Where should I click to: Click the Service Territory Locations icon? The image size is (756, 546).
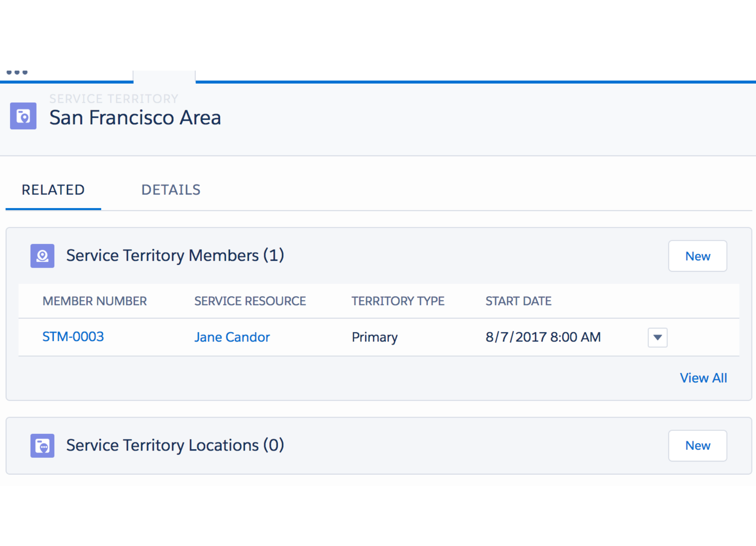click(42, 446)
